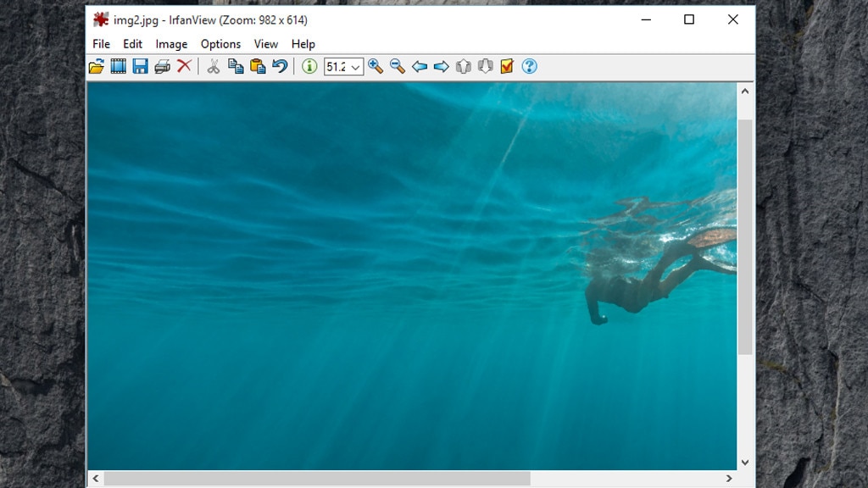Click the Print icon
Screen dimensions: 868x488
coord(162,66)
